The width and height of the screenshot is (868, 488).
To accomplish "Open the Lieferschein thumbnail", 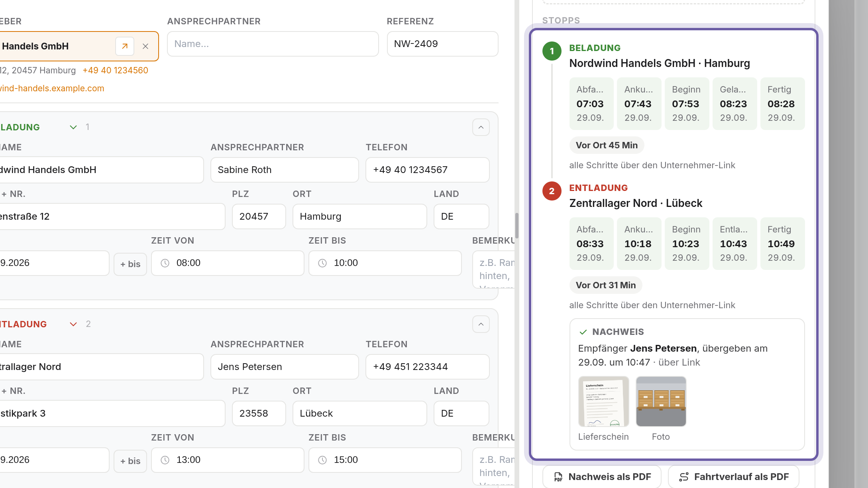I will (x=603, y=401).
